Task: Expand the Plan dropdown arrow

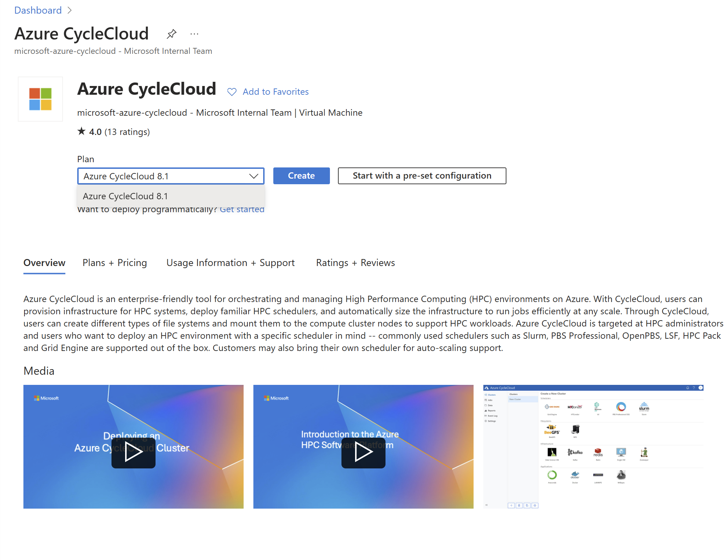Action: tap(254, 176)
